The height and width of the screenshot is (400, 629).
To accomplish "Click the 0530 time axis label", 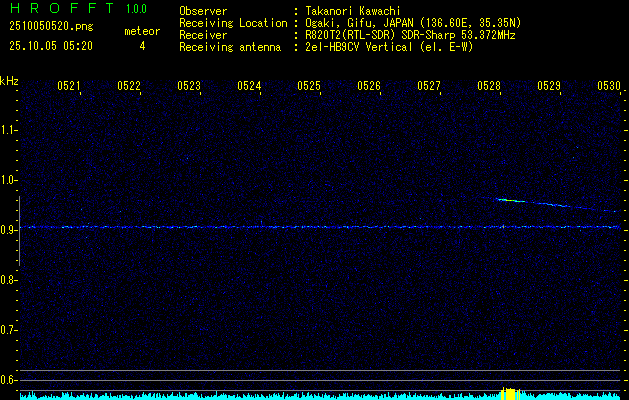I will (609, 85).
